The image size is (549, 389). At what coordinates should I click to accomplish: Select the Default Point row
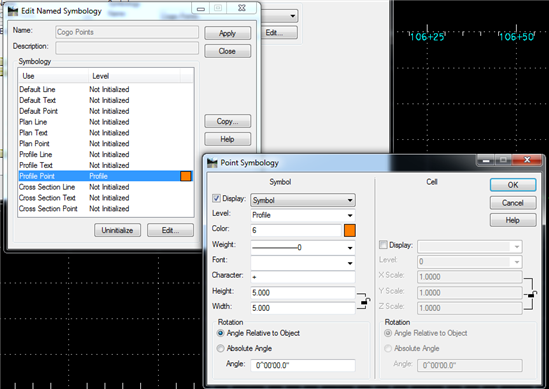click(105, 111)
